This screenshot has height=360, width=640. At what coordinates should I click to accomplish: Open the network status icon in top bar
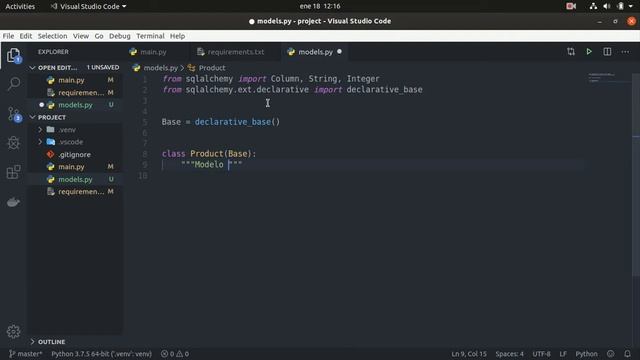click(593, 6)
